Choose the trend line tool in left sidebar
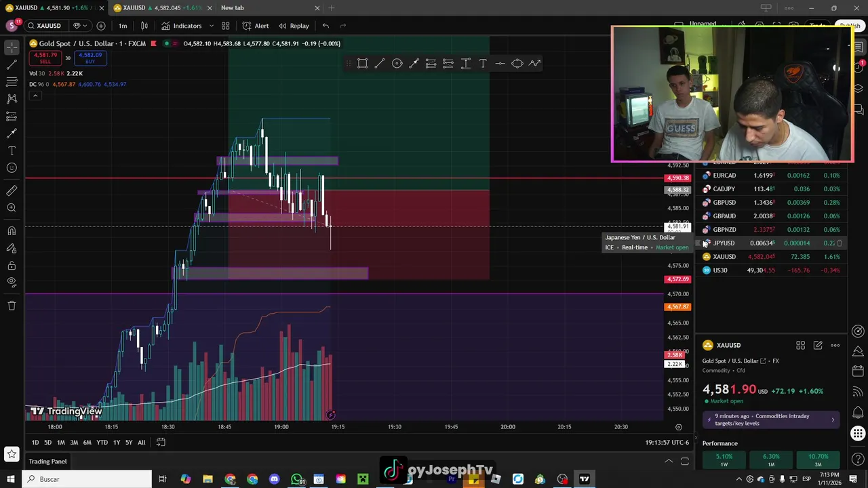Viewport: 868px width, 488px height. tap(12, 64)
